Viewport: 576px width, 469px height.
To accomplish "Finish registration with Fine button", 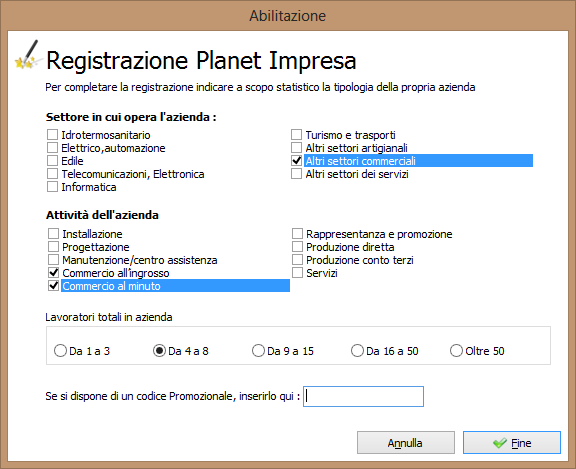I will (512, 443).
